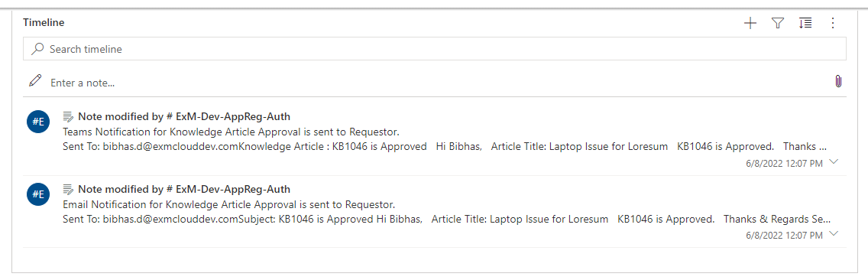
Task: Expand the Teams notification note with its chevron
Action: point(835,161)
